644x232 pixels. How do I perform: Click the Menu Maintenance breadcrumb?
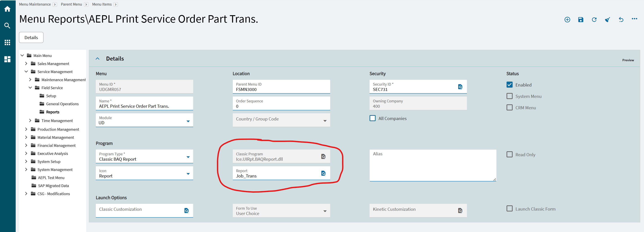click(35, 4)
